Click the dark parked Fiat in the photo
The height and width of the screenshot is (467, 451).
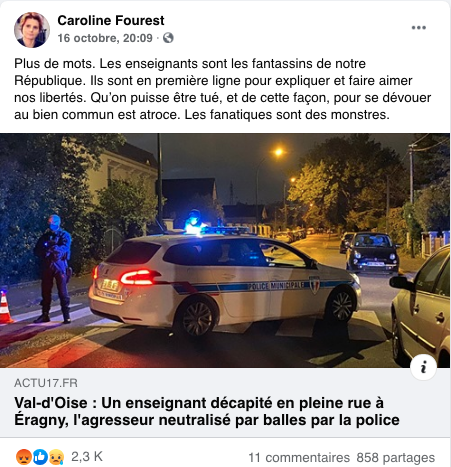tap(372, 253)
